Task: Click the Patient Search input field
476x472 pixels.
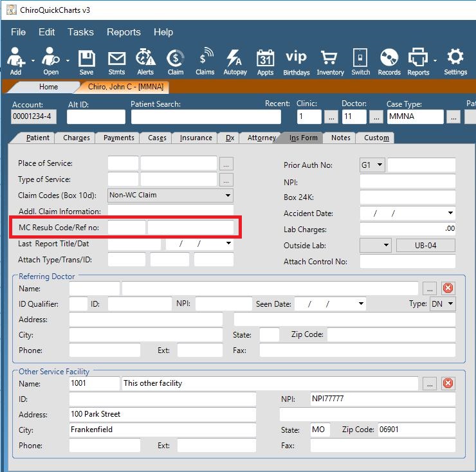Action: (x=206, y=117)
